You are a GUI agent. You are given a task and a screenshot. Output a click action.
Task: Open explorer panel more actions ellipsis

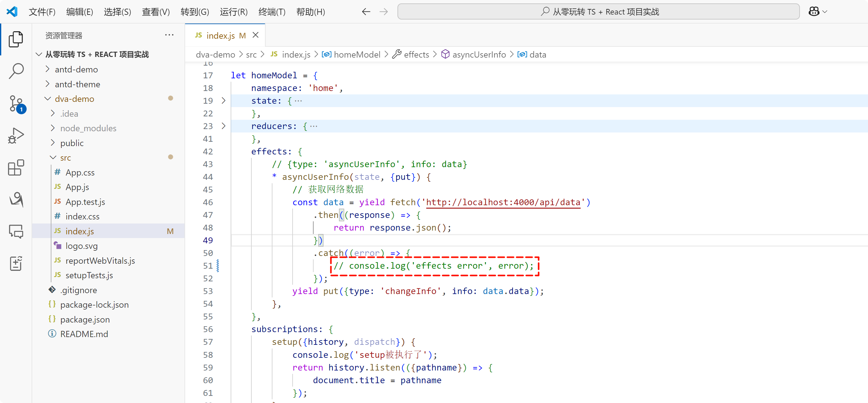pos(169,35)
